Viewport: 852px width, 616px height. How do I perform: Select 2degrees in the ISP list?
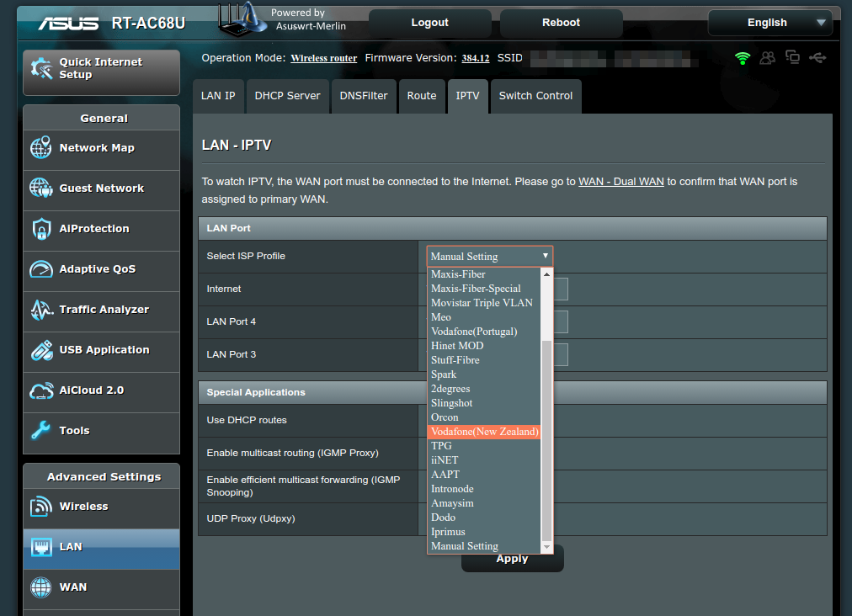483,389
